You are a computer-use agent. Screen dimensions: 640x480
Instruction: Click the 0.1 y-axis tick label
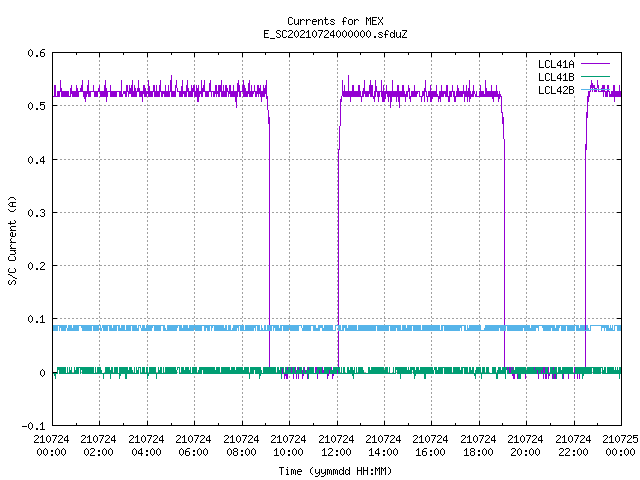click(36, 319)
